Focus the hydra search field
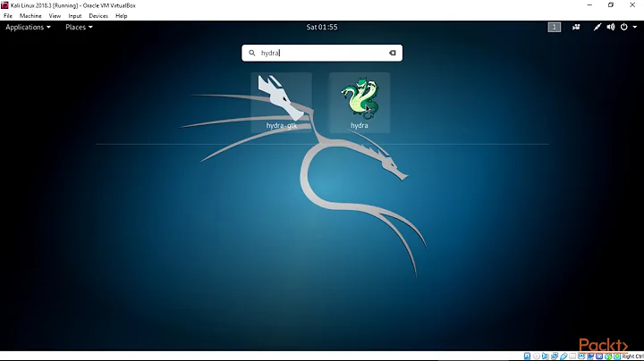This screenshot has height=361, width=644. pos(322,53)
